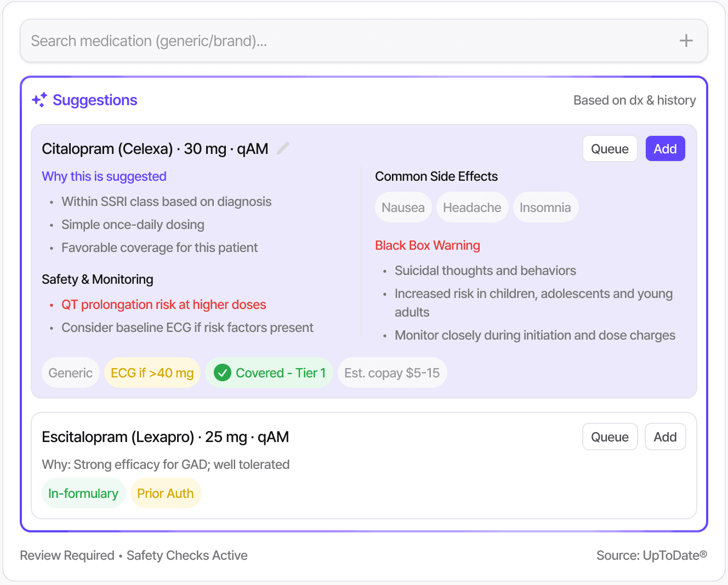Image resolution: width=728 pixels, height=585 pixels.
Task: Click the plus icon in search bar
Action: (686, 41)
